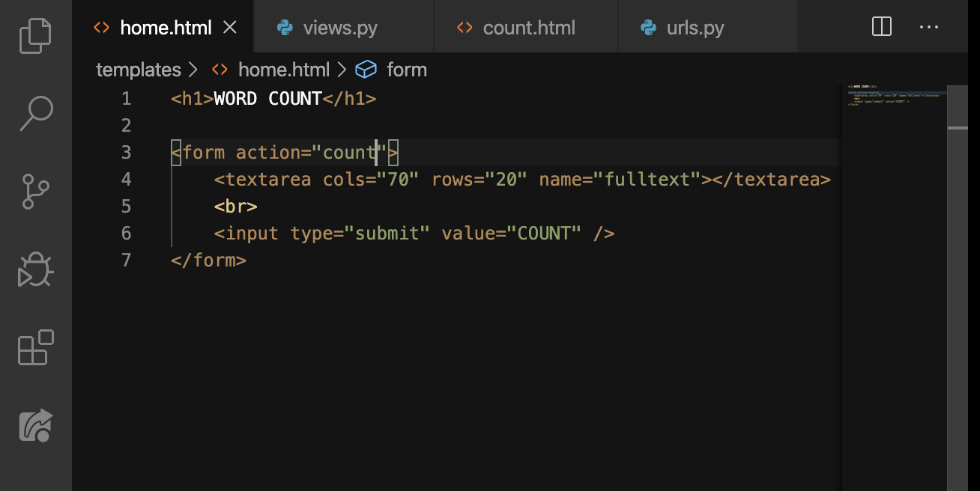Click the HTML icon on count.html tab
Viewport: 980px width, 491px height.
pyautogui.click(x=464, y=27)
